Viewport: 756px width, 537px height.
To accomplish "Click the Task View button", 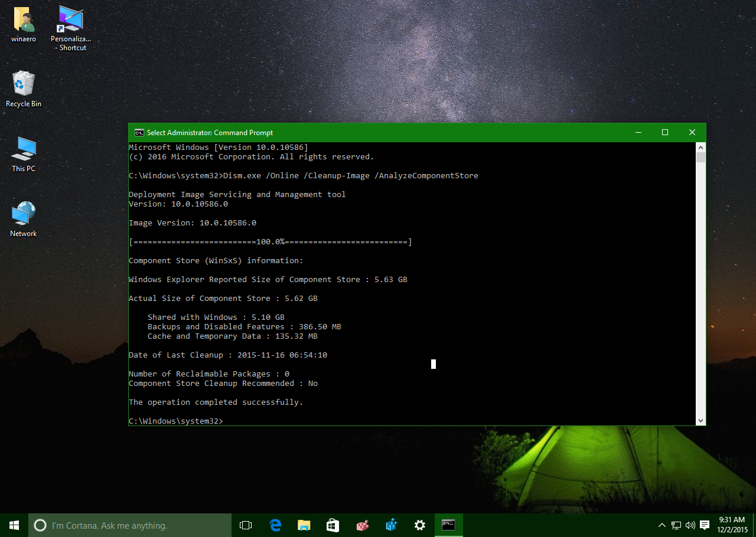I will (x=246, y=525).
